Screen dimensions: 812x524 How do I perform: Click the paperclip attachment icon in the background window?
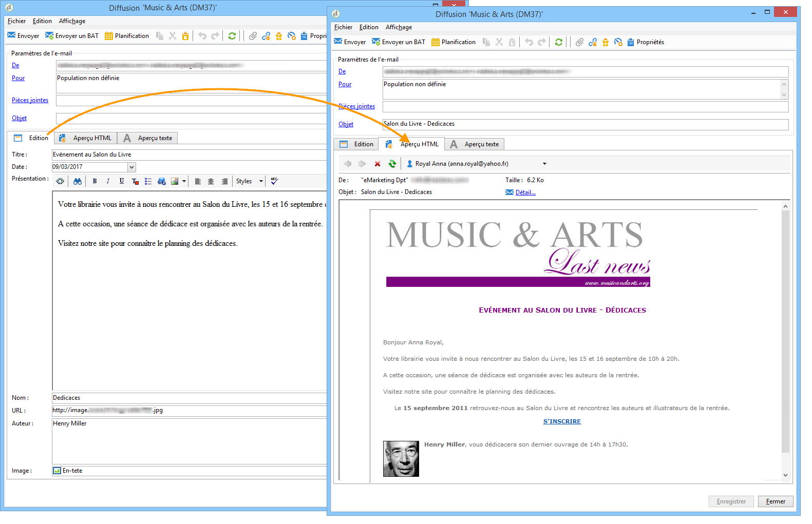click(x=253, y=36)
